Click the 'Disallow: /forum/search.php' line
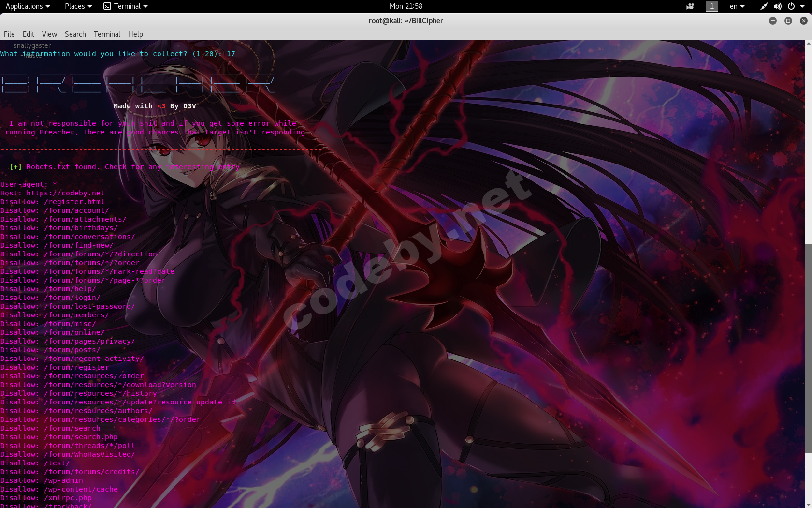Image resolution: width=812 pixels, height=508 pixels. pos(59,437)
